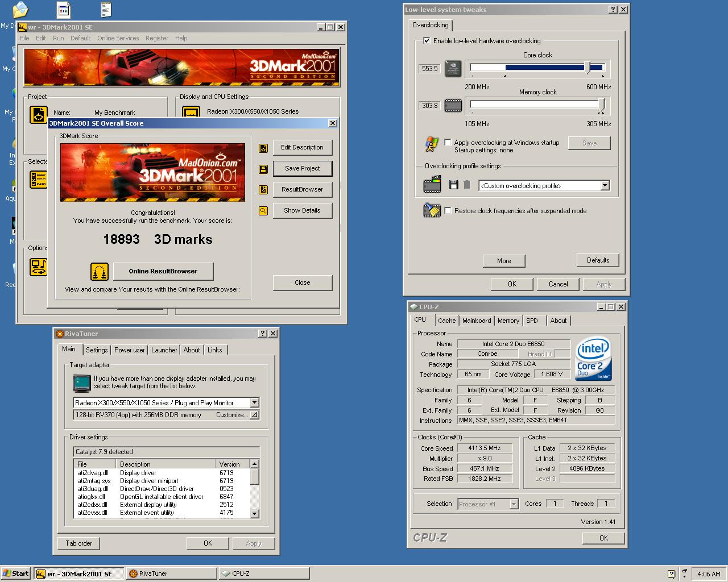Viewport: 728px width, 582px height.
Task: Click the Show Details button
Action: point(303,210)
